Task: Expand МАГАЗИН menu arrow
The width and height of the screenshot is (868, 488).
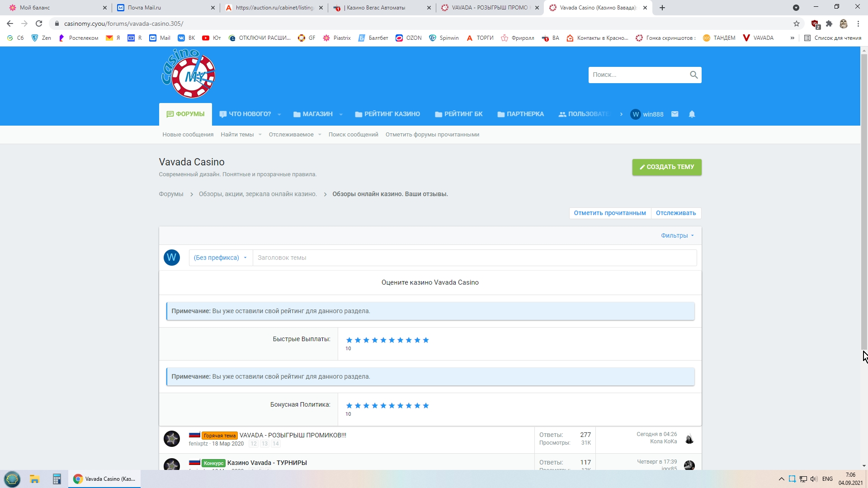Action: tap(341, 115)
